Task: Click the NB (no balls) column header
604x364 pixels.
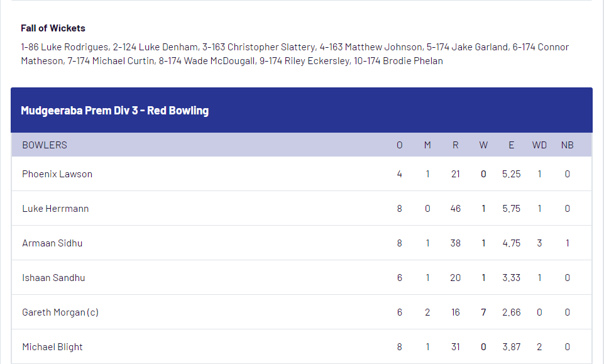Action: 568,145
